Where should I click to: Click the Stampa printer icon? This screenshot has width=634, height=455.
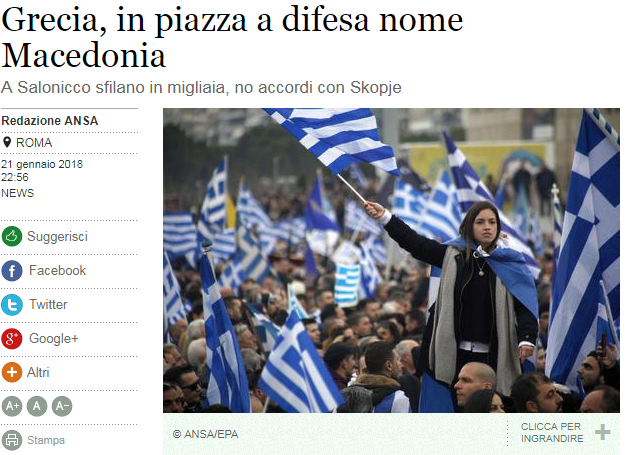tap(12, 440)
